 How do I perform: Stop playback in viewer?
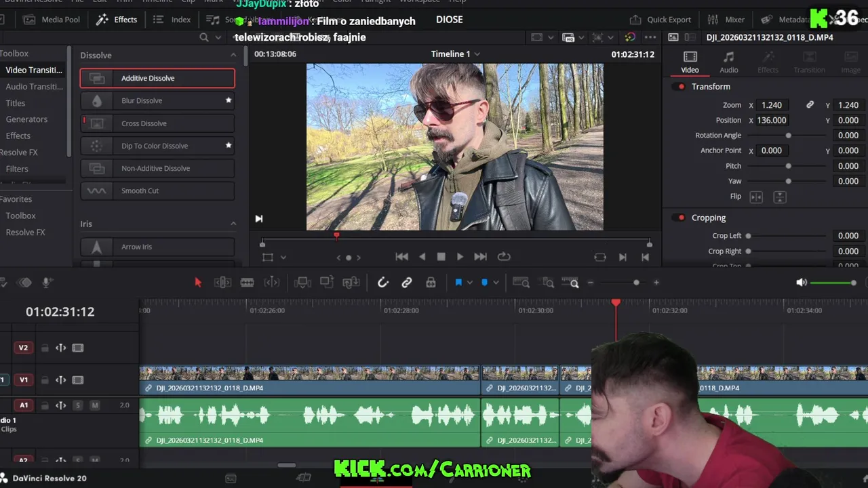[x=441, y=257]
